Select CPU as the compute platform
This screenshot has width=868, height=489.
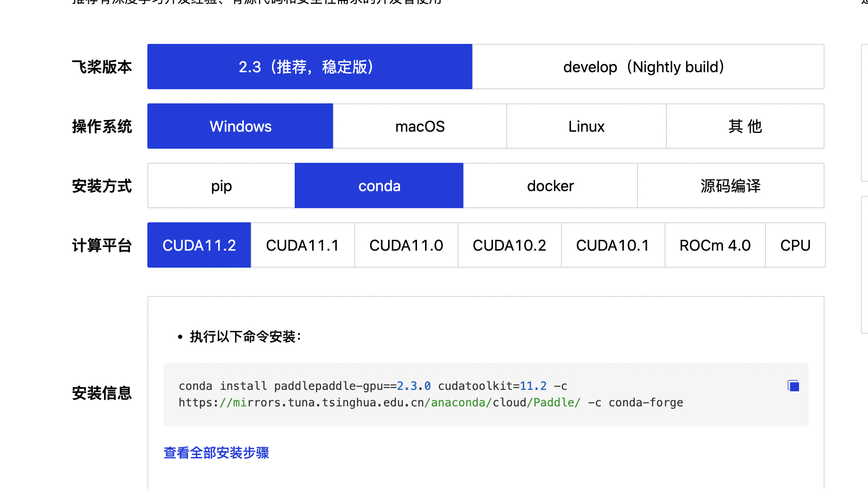(795, 245)
